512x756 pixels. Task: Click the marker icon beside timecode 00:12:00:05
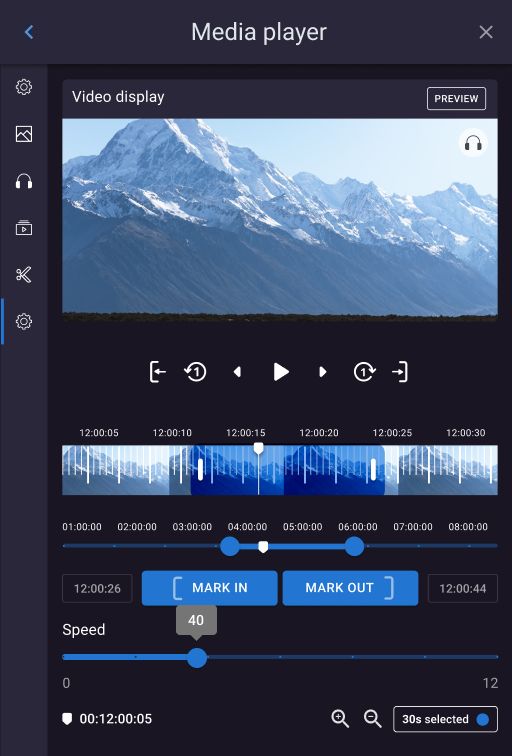click(x=67, y=719)
